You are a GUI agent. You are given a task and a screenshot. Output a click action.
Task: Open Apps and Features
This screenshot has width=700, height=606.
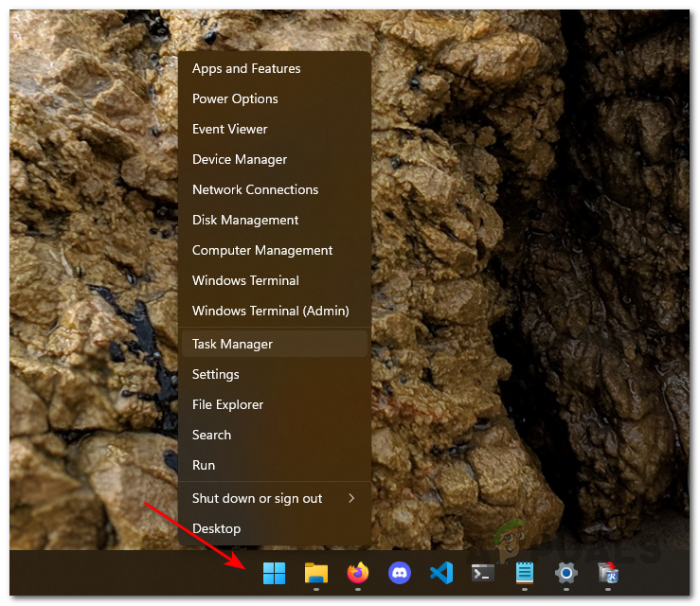246,68
